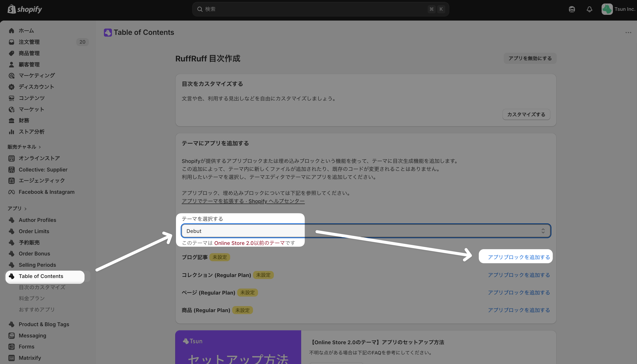Open the three-dot page menu
Image resolution: width=637 pixels, height=364 pixels.
[x=628, y=33]
